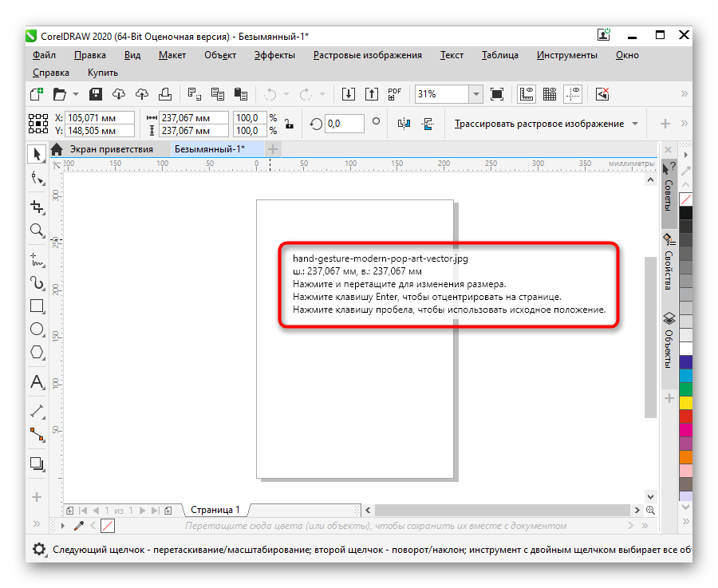Click the X position input field
The image size is (718, 588).
tap(100, 118)
